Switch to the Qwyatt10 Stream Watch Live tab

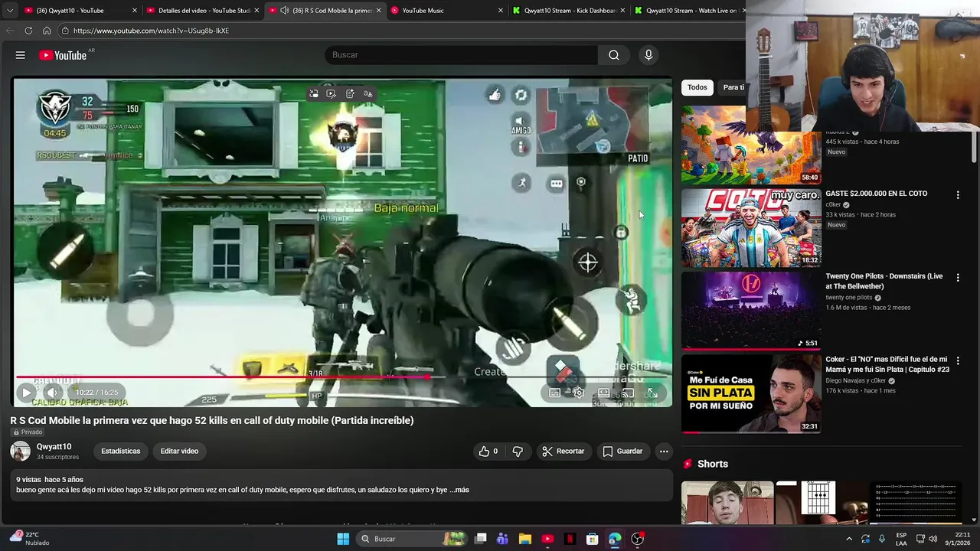tap(689, 11)
